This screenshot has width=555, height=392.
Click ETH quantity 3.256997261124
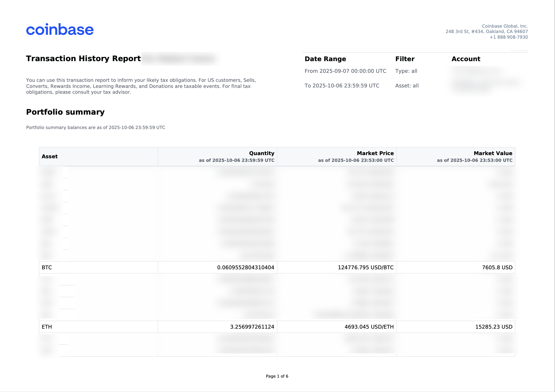tap(252, 327)
